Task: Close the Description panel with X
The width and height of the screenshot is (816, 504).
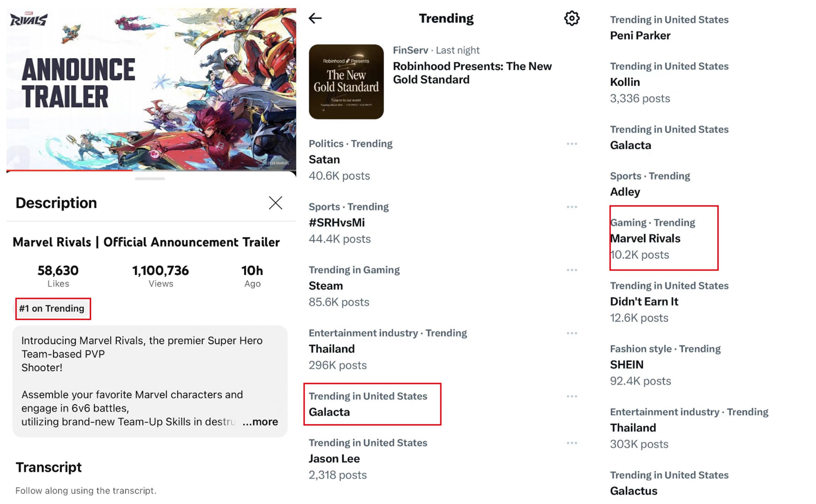Action: (275, 203)
